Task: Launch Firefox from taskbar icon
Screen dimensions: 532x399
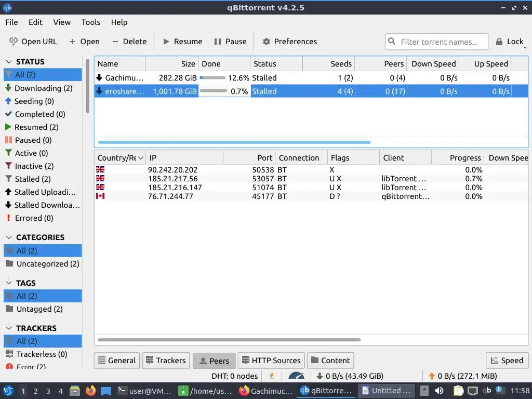Action: [x=90, y=391]
